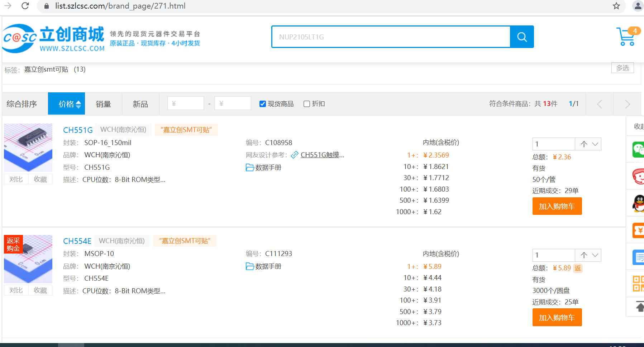This screenshot has height=347, width=644.
Task: Click the multi-select (多选) button
Action: pyautogui.click(x=622, y=68)
